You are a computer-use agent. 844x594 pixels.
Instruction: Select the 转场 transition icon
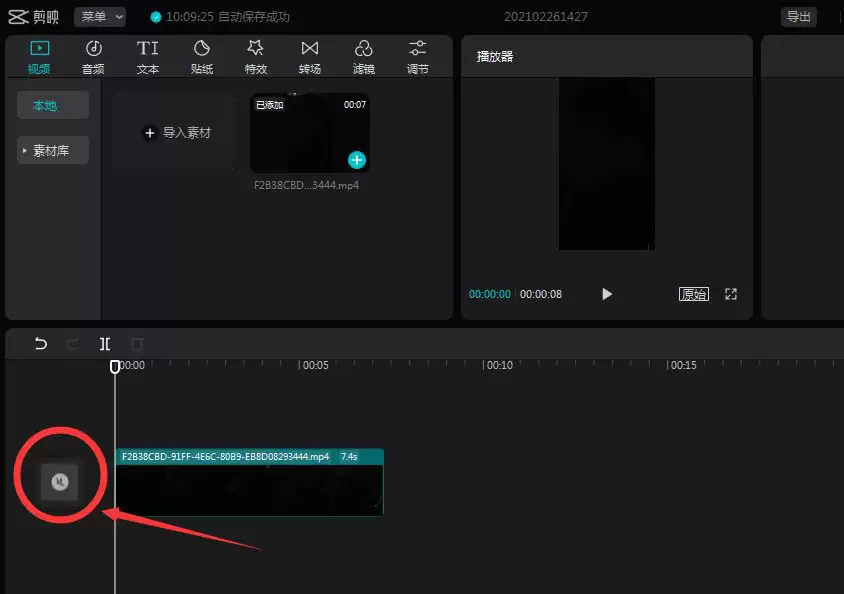click(310, 57)
